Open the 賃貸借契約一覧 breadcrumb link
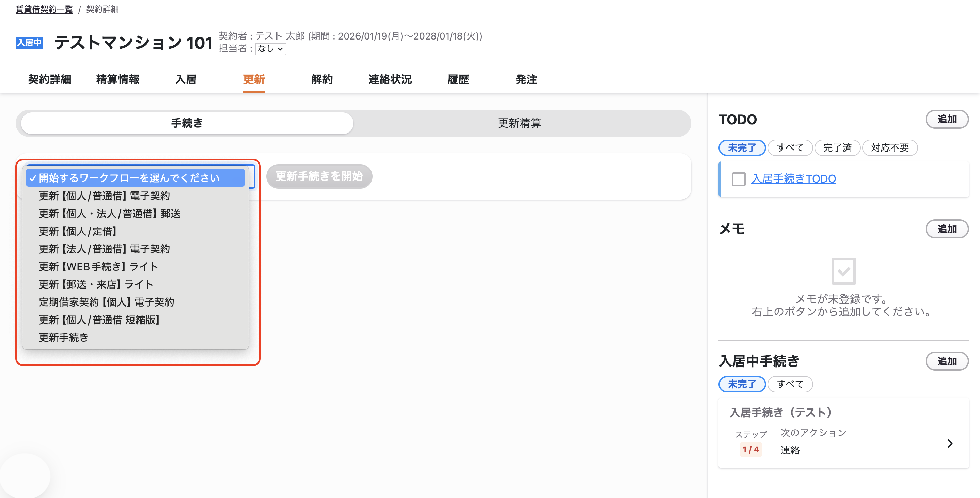 [44, 9]
